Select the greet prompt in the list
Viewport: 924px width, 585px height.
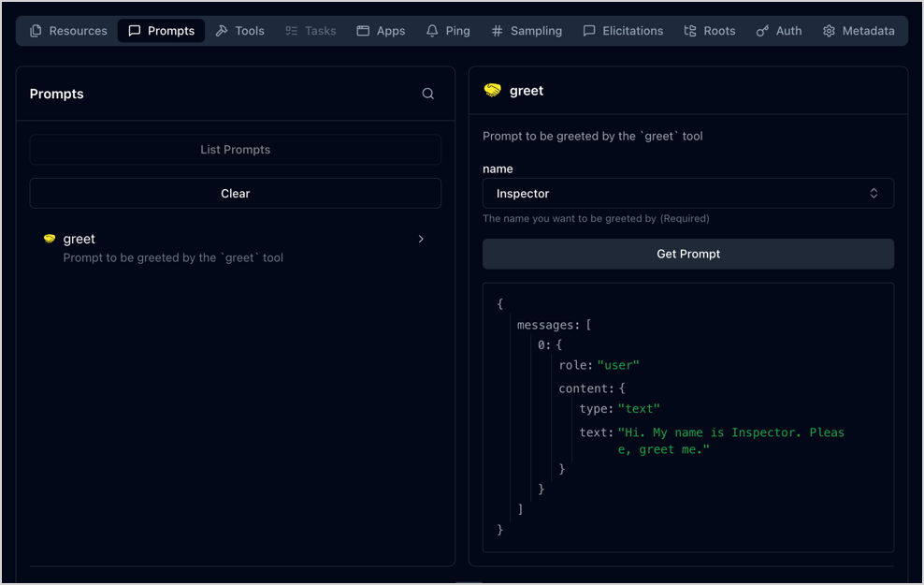[235, 248]
